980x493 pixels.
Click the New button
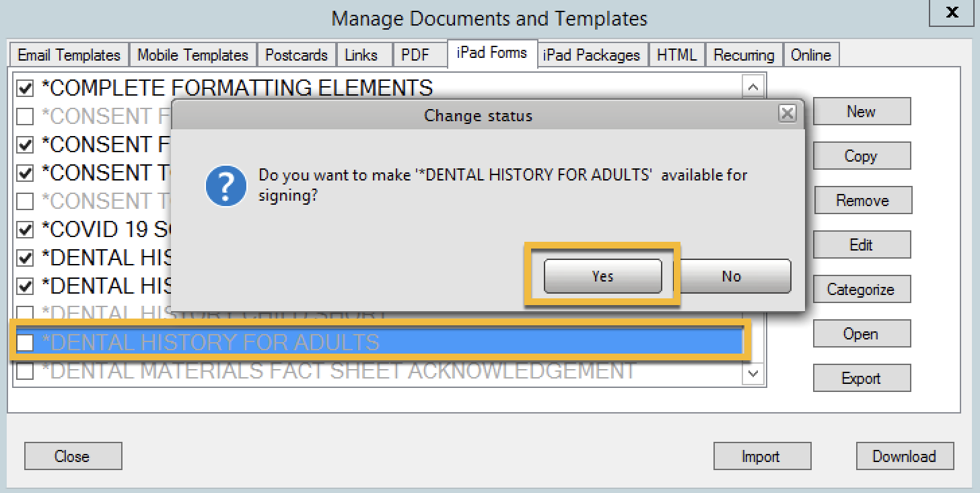pos(862,112)
